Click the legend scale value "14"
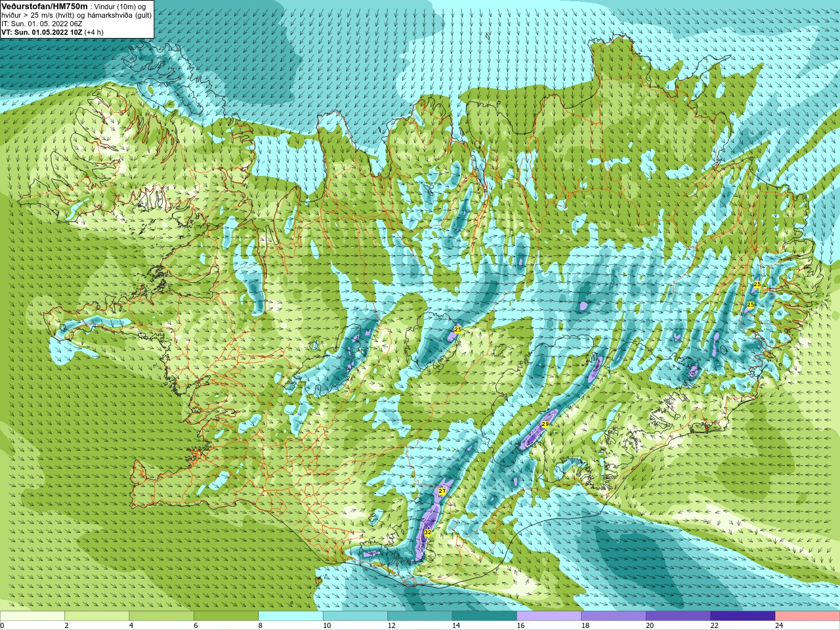Viewport: 840px width, 630px height. point(456,625)
